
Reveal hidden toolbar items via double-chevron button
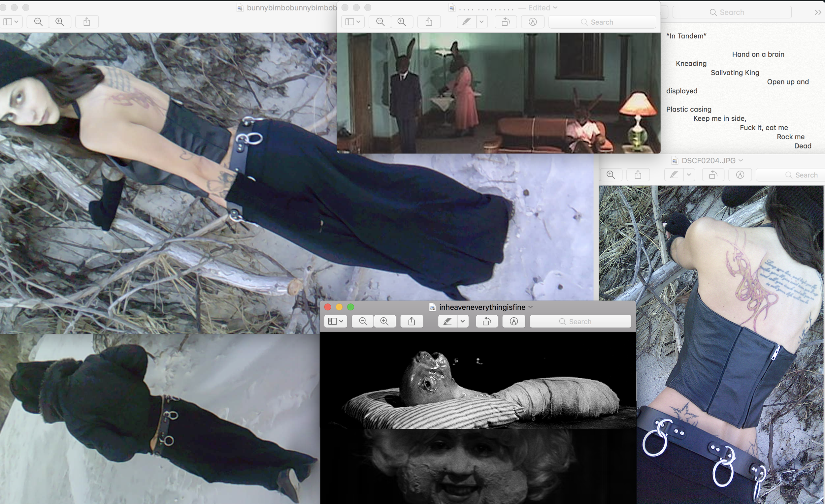[818, 13]
